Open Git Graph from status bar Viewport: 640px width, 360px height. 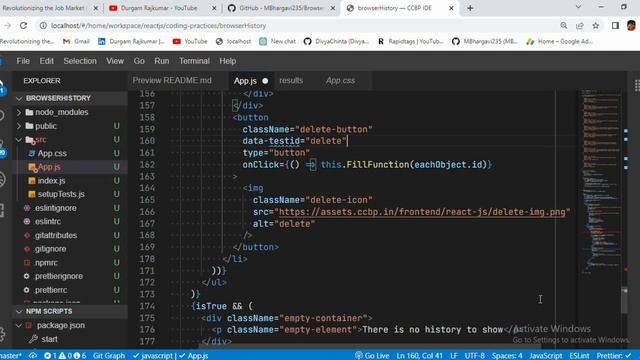[109, 356]
